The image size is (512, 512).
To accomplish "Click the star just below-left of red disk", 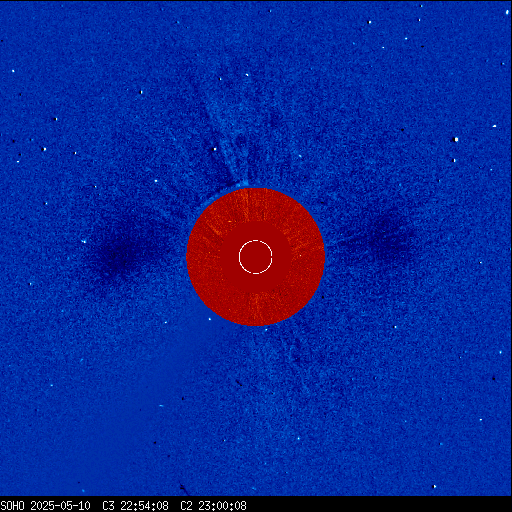I will tap(210, 319).
